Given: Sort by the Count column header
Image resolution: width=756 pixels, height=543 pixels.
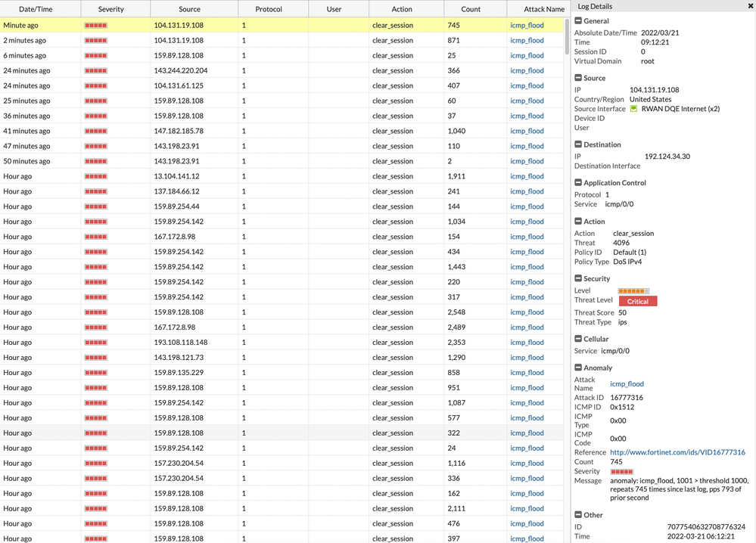Looking at the screenshot, I should click(471, 9).
